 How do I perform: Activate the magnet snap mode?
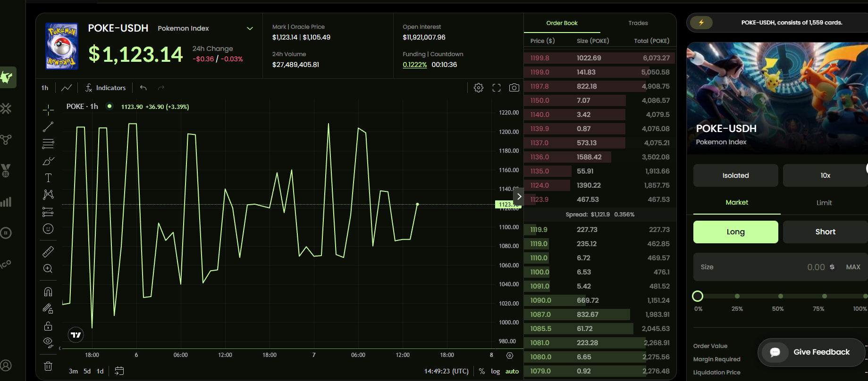point(48,292)
